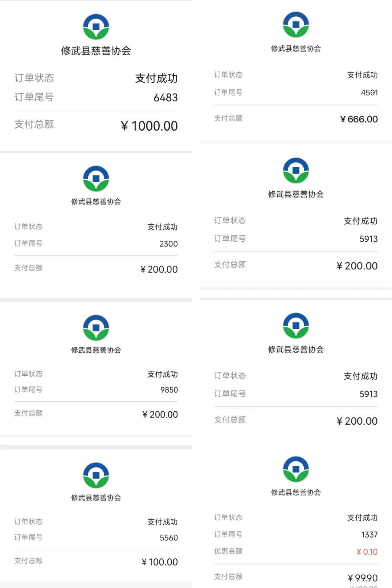Tap the order tail number 9850
The width and height of the screenshot is (392, 588).
point(169,390)
